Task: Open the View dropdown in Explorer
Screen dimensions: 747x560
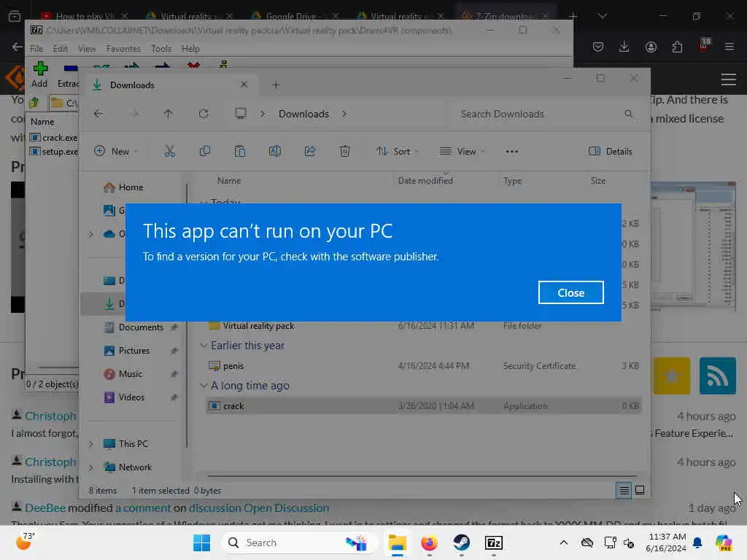Action: 462,152
